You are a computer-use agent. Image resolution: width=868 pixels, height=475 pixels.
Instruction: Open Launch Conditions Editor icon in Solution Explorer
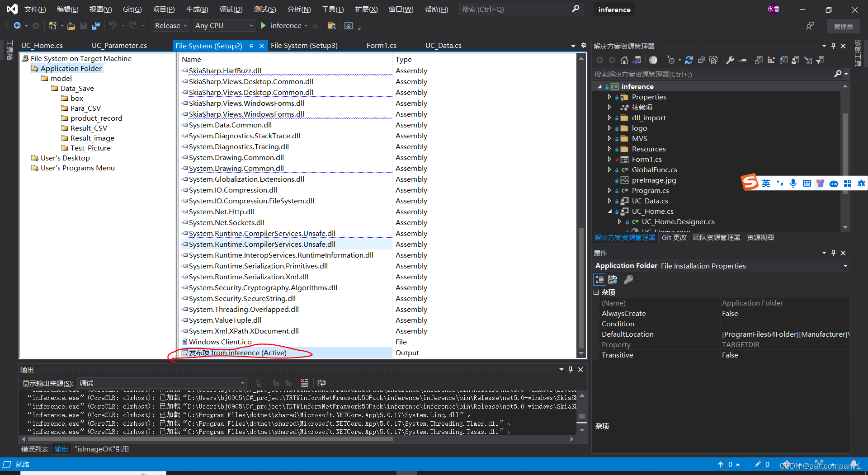[821, 60]
